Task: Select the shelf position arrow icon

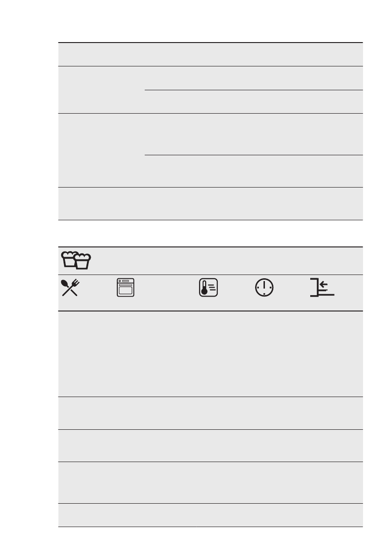Action: [x=322, y=287]
